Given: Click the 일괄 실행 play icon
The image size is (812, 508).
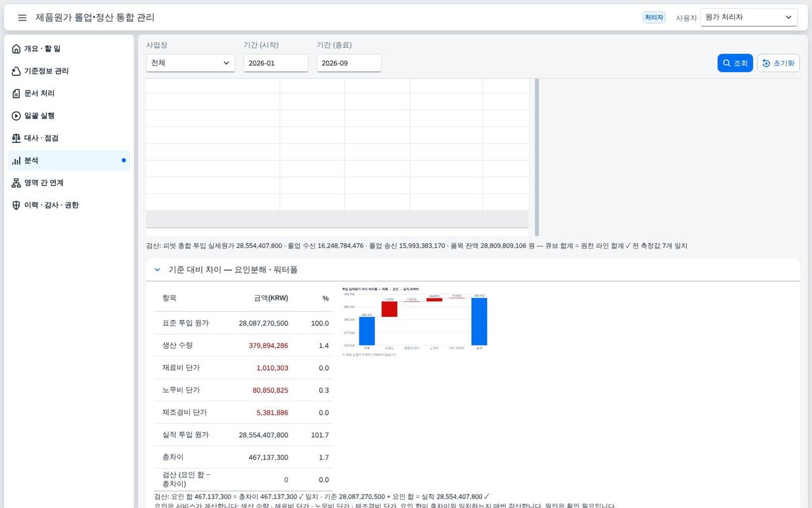Looking at the screenshot, I should coord(16,116).
